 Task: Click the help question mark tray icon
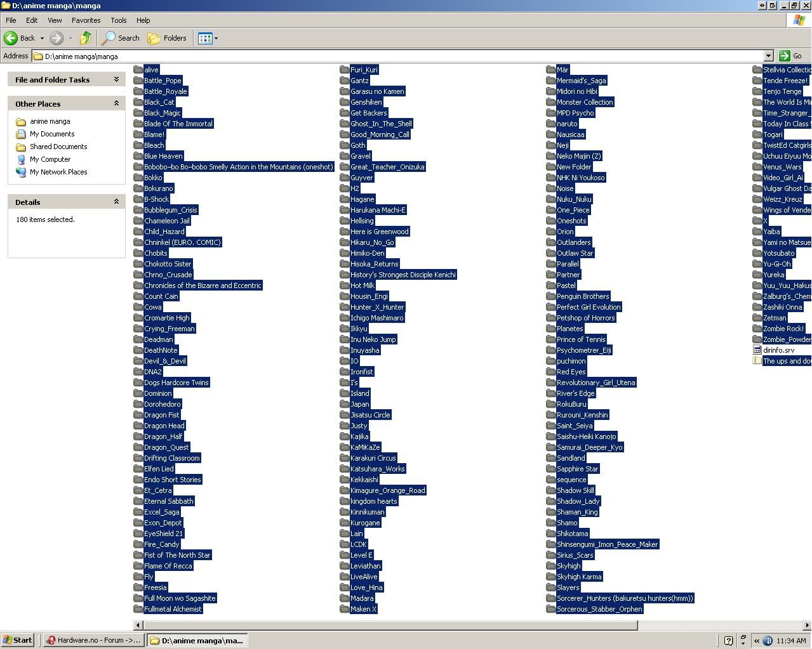click(x=728, y=641)
